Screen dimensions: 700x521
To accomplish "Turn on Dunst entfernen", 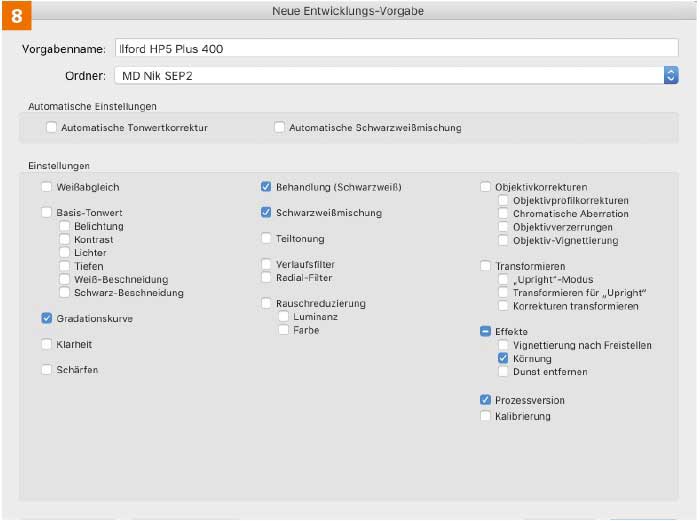I will [504, 371].
